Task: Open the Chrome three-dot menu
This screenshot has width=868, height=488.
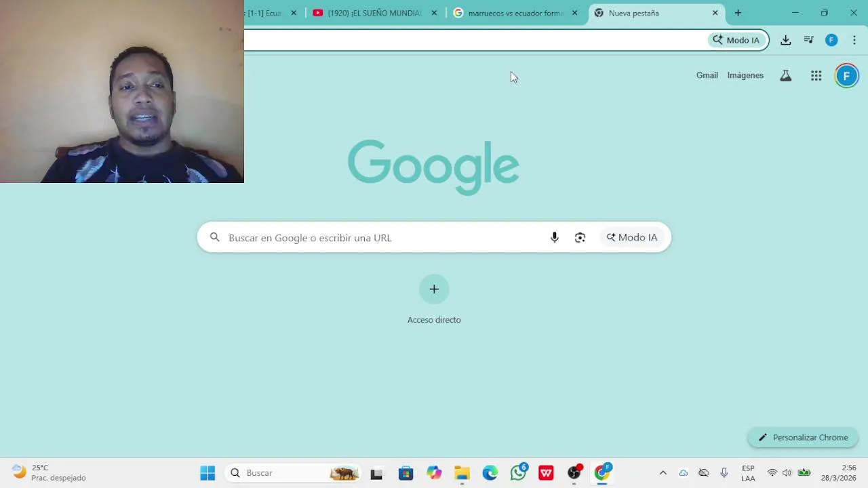Action: tap(854, 40)
